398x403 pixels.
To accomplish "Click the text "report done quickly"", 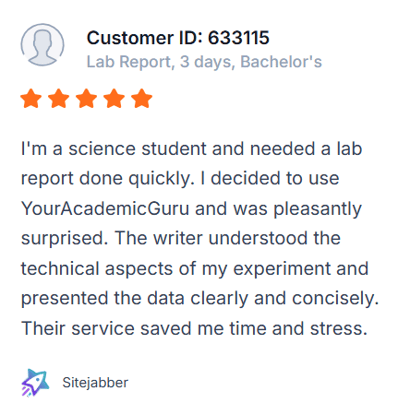I will point(107,179).
